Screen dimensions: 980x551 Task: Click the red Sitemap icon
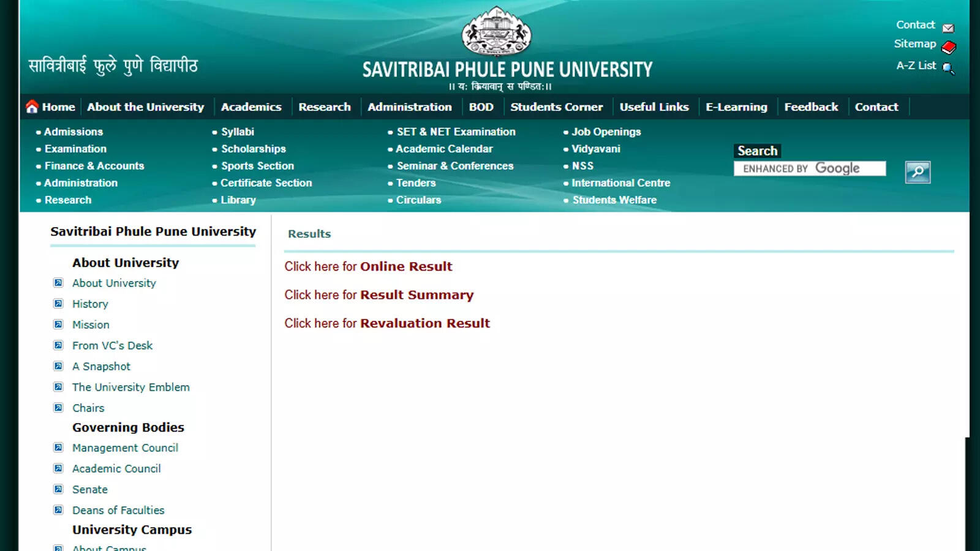coord(949,47)
